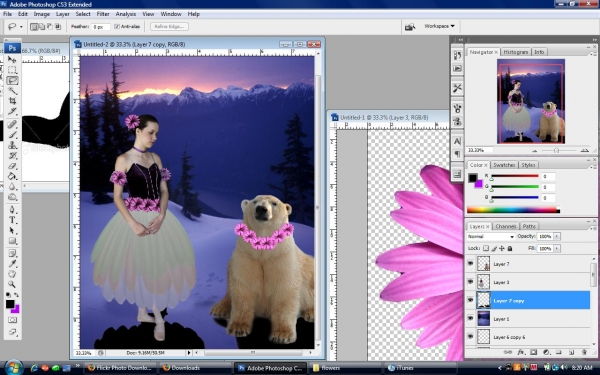Toggle visibility of Layer 7 copy
The height and width of the screenshot is (375, 600).
470,300
